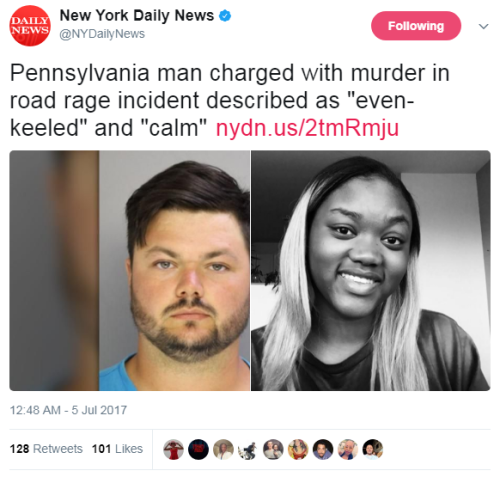
Task: Open the New York Daily News name
Action: point(137,16)
